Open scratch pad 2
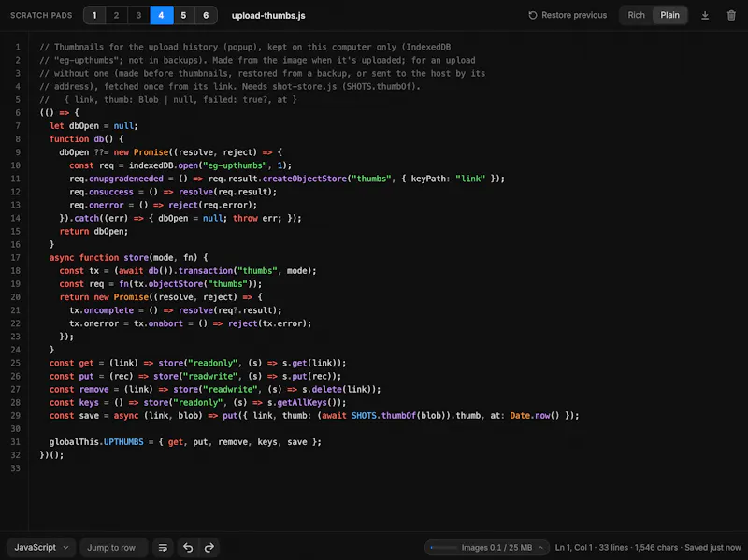 116,15
